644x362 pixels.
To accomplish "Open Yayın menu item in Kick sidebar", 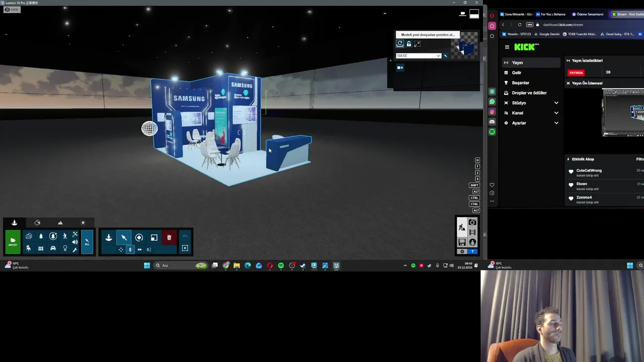I will click(x=532, y=63).
